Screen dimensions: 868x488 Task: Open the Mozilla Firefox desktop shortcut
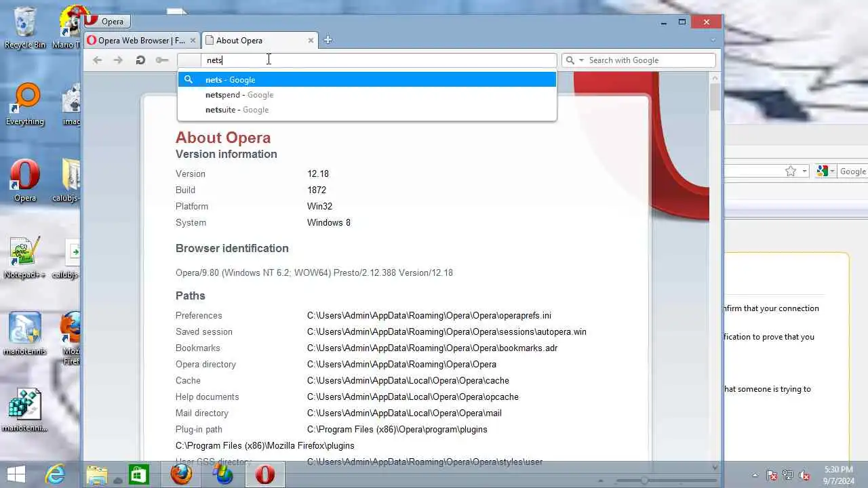point(71,338)
